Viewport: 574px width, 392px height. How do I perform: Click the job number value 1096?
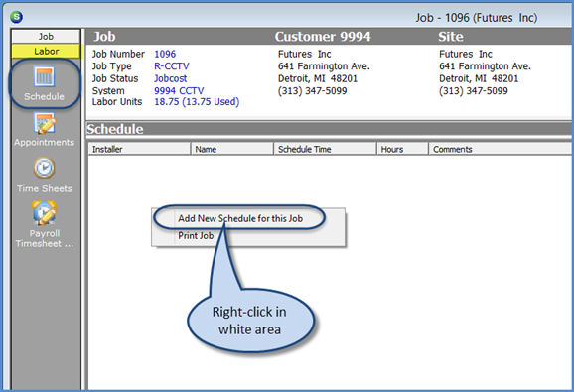(165, 54)
